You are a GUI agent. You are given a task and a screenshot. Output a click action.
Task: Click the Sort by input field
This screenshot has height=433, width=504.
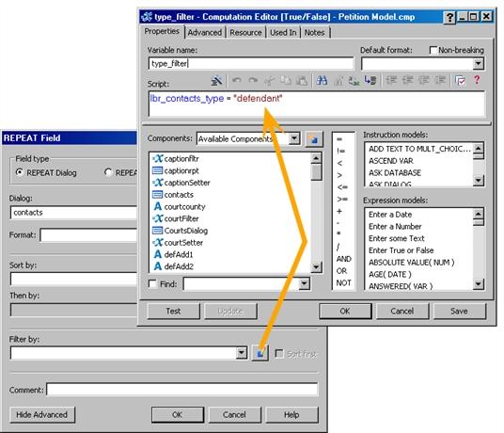click(x=73, y=279)
